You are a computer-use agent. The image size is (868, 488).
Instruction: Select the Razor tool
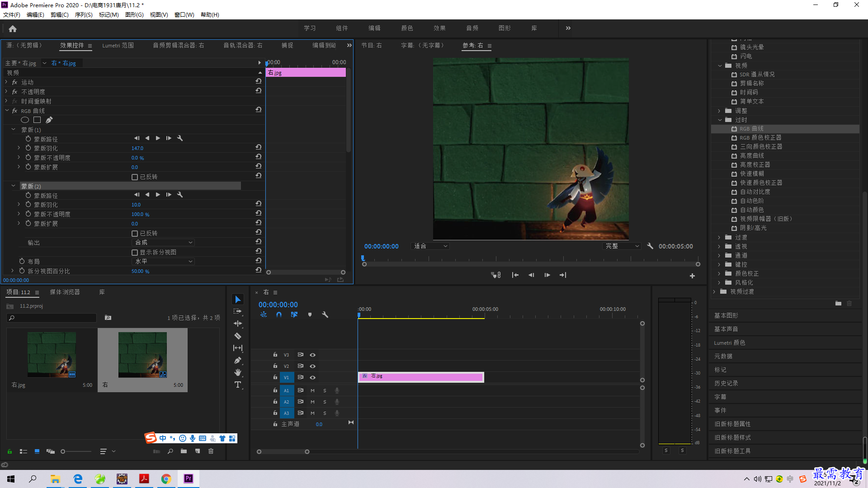(x=238, y=336)
